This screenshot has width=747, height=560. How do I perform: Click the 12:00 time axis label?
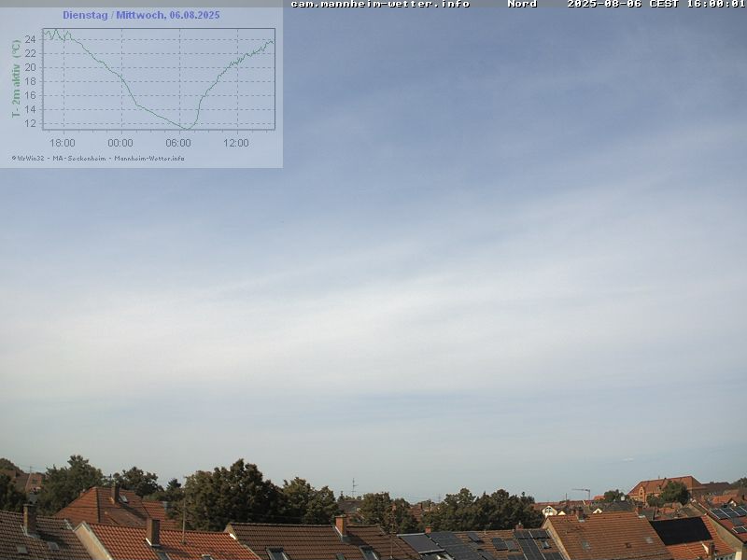(x=236, y=143)
